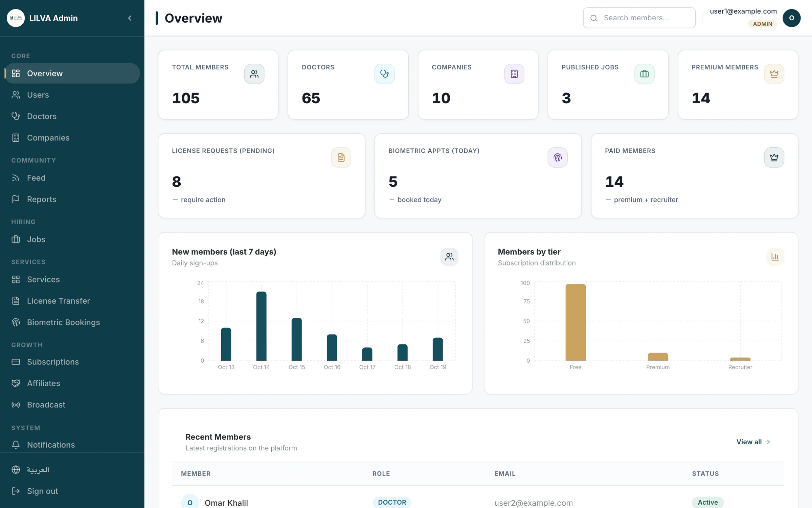This screenshot has height=508, width=812.
Task: Click the Published Jobs briefcase icon
Action: (644, 74)
